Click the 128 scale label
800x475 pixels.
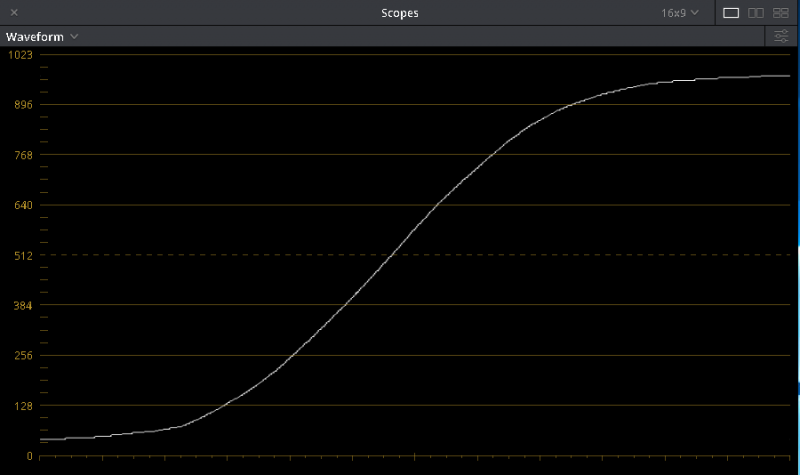pos(22,405)
